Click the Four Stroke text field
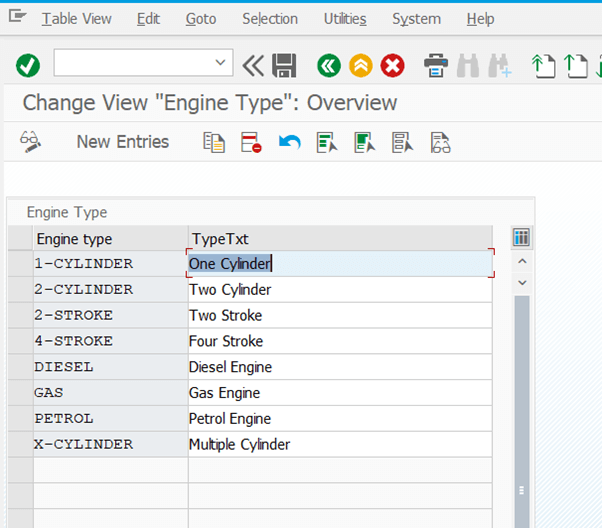 tap(340, 341)
